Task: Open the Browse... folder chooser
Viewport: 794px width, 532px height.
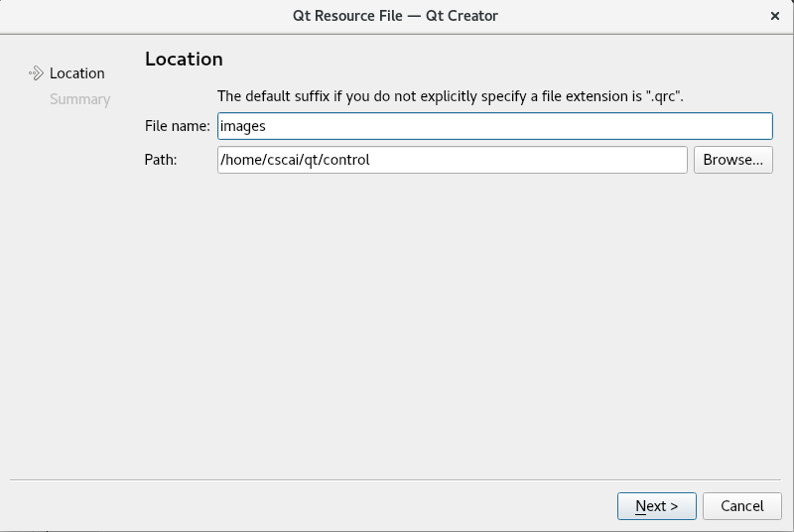Action: point(732,160)
